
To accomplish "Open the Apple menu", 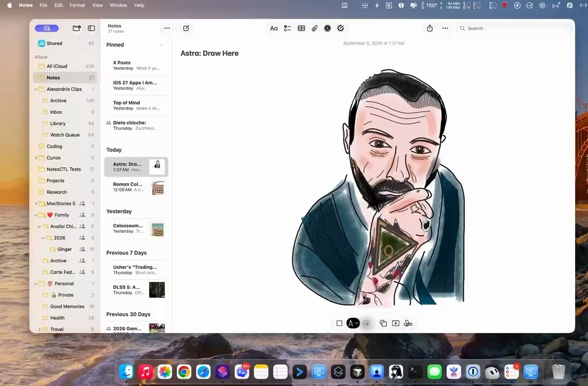I will tap(10, 5).
